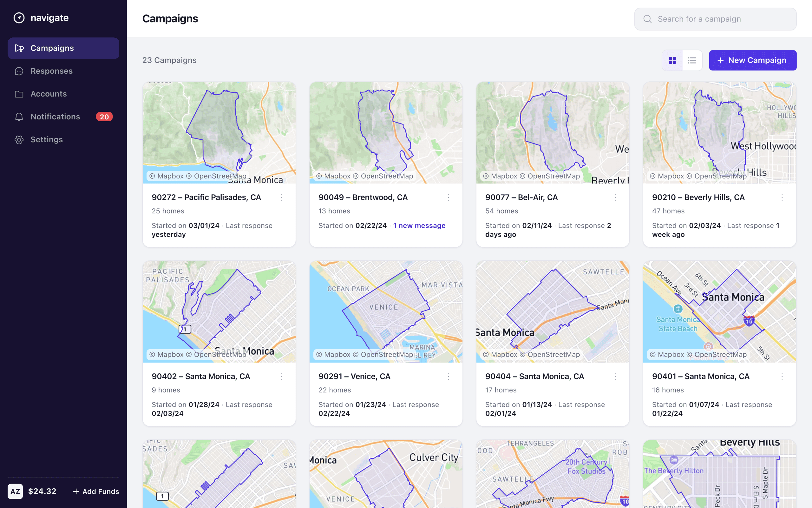Open options menu for 90402 Santa Monica
Screen dimensions: 812x508
[x=282, y=377]
